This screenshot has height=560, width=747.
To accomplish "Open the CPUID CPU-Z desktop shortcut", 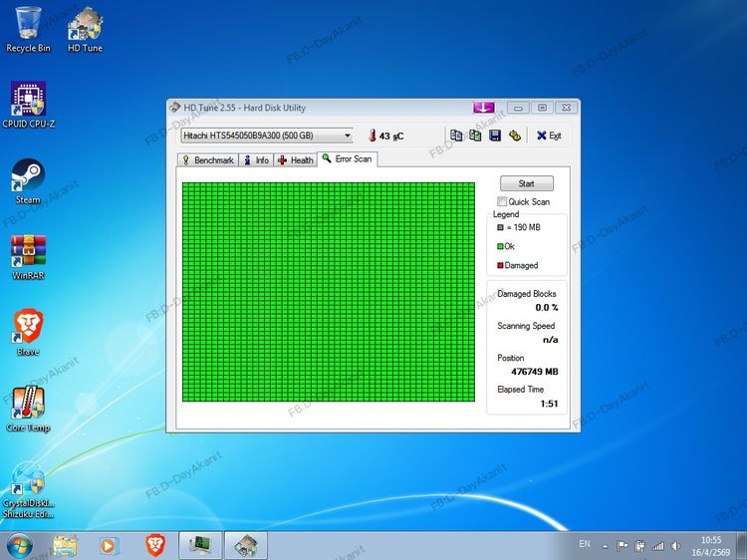I will [27, 102].
